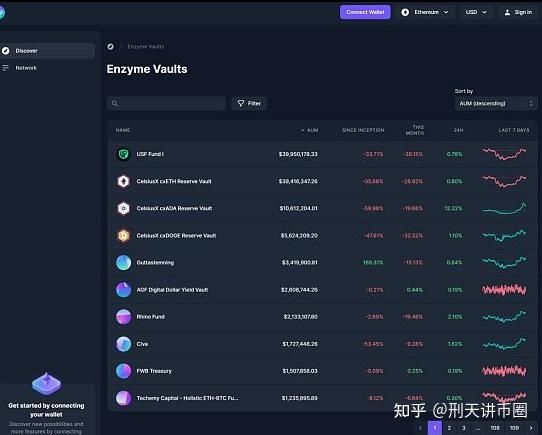The height and width of the screenshot is (435, 542).
Task: Go to pagination page 2
Action: [x=449, y=428]
